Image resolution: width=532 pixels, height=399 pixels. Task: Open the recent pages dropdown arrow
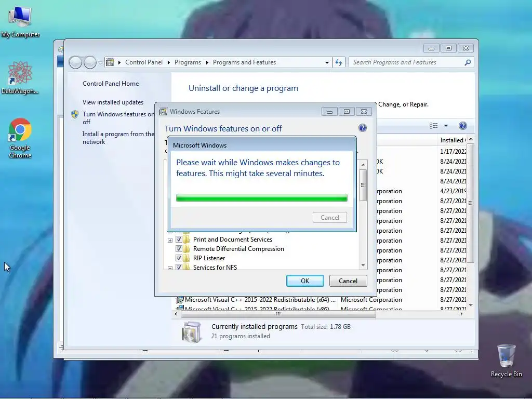(100, 62)
